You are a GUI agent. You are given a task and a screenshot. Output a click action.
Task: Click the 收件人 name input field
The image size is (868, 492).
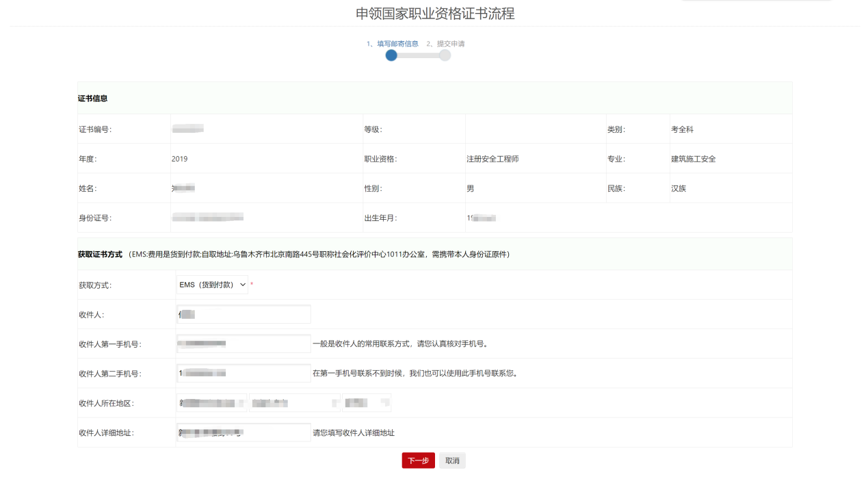[244, 314]
